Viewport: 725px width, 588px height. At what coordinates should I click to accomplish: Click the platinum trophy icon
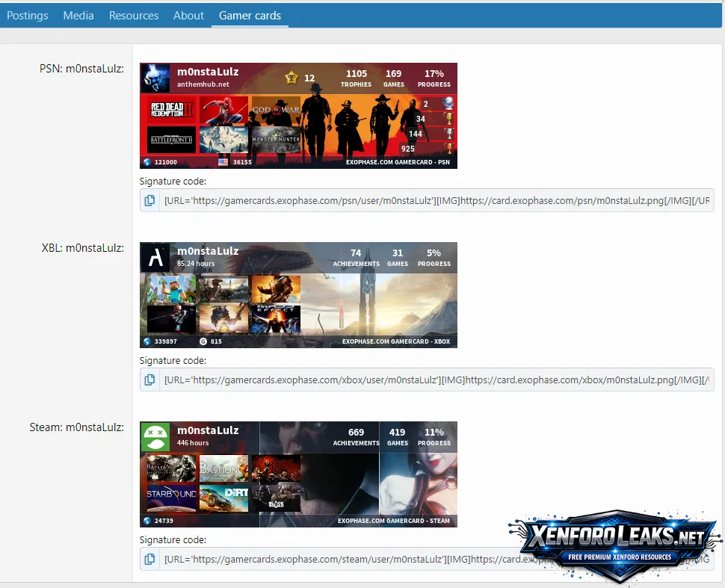point(448,103)
